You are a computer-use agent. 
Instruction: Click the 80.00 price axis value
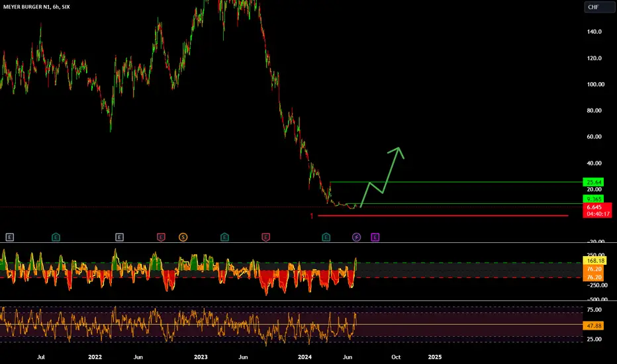[x=594, y=111]
